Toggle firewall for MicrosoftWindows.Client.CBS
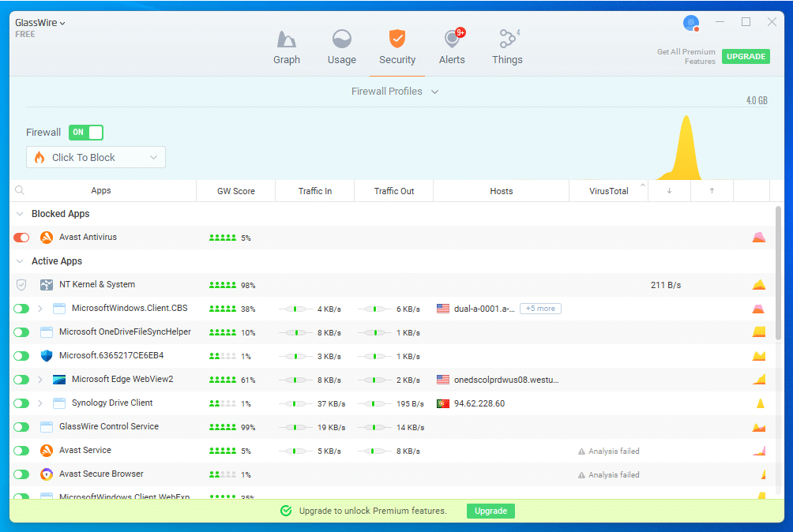Image resolution: width=793 pixels, height=532 pixels. pyautogui.click(x=21, y=309)
